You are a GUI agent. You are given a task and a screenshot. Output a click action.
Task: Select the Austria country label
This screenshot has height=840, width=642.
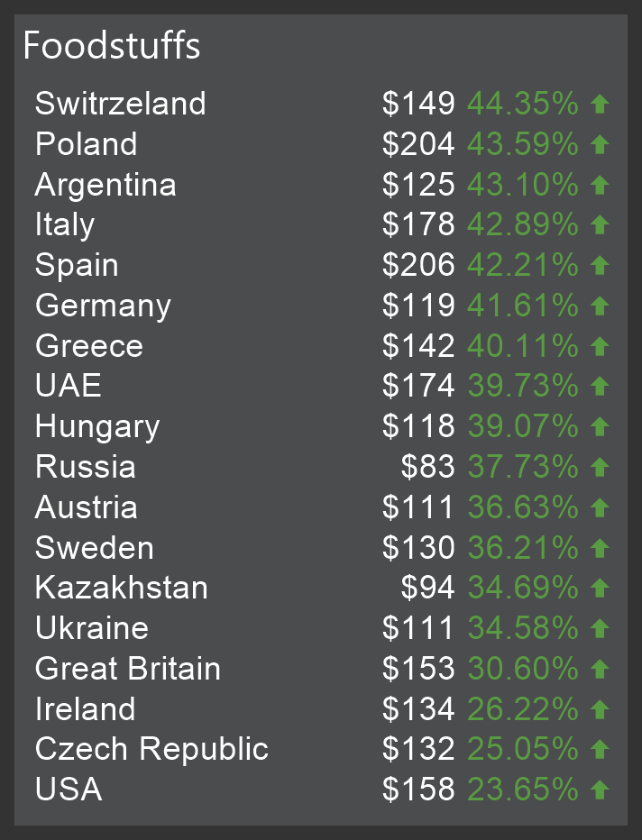tap(87, 507)
